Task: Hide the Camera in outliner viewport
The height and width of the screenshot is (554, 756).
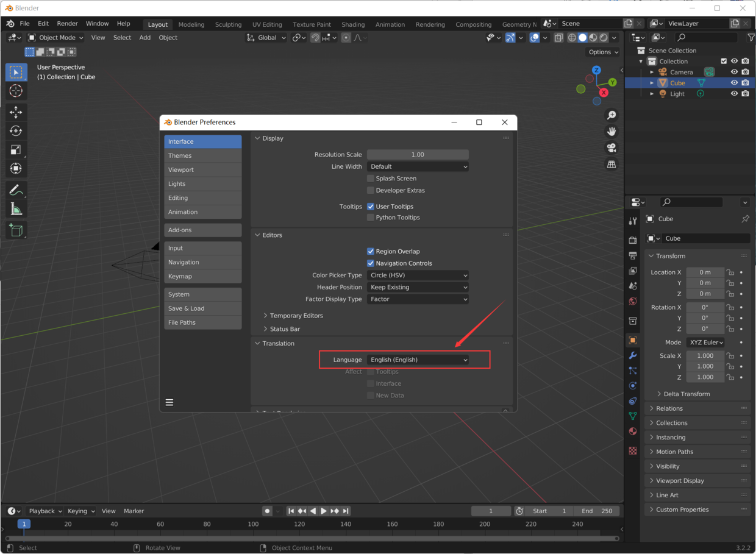Action: [734, 72]
